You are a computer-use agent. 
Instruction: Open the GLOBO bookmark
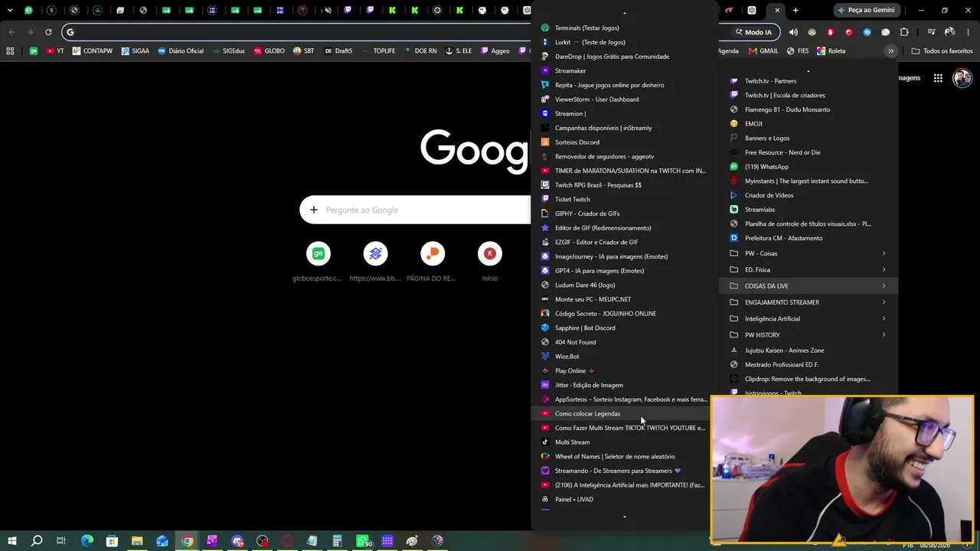coord(269,51)
